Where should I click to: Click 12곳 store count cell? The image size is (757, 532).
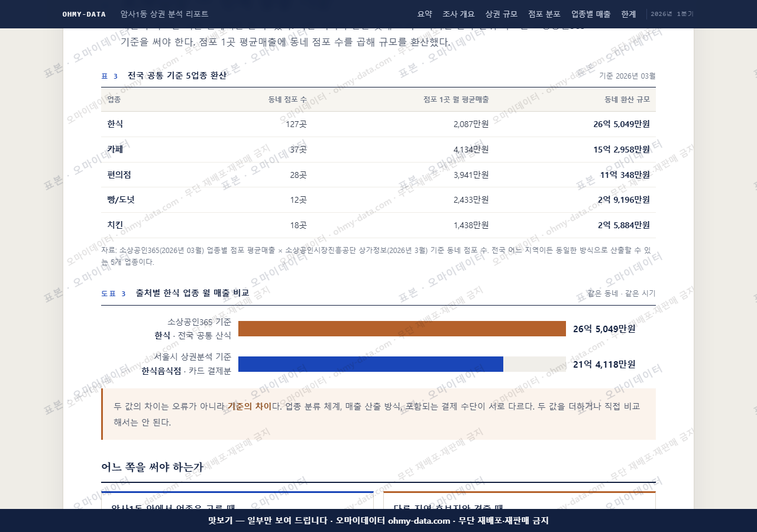pyautogui.click(x=298, y=200)
